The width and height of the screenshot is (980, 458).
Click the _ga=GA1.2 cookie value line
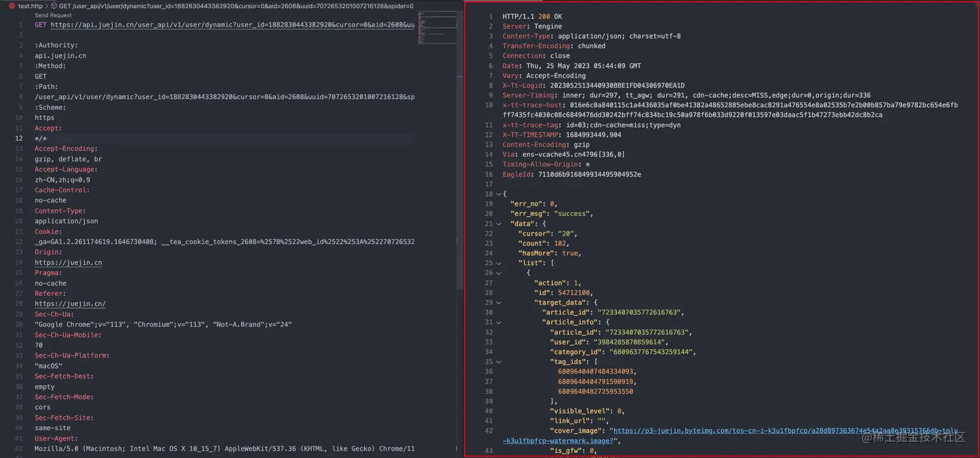(224, 242)
